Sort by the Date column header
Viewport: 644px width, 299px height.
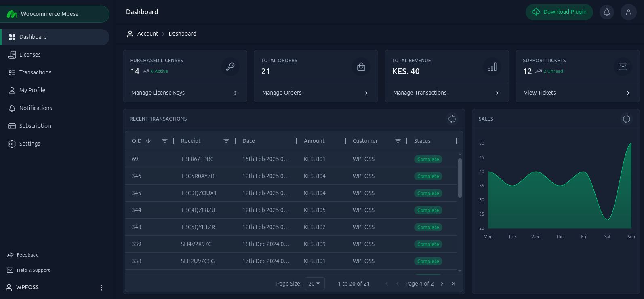click(248, 141)
